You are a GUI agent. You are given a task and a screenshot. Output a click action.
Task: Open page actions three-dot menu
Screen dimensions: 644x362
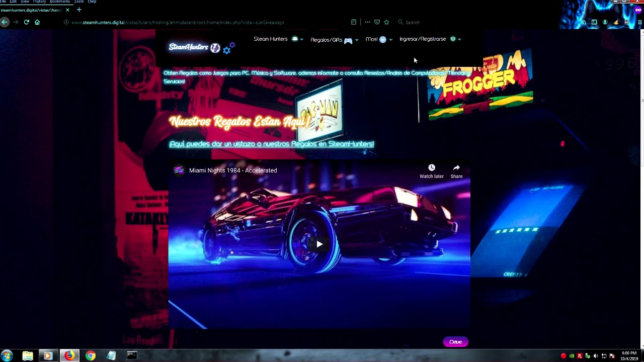click(367, 22)
